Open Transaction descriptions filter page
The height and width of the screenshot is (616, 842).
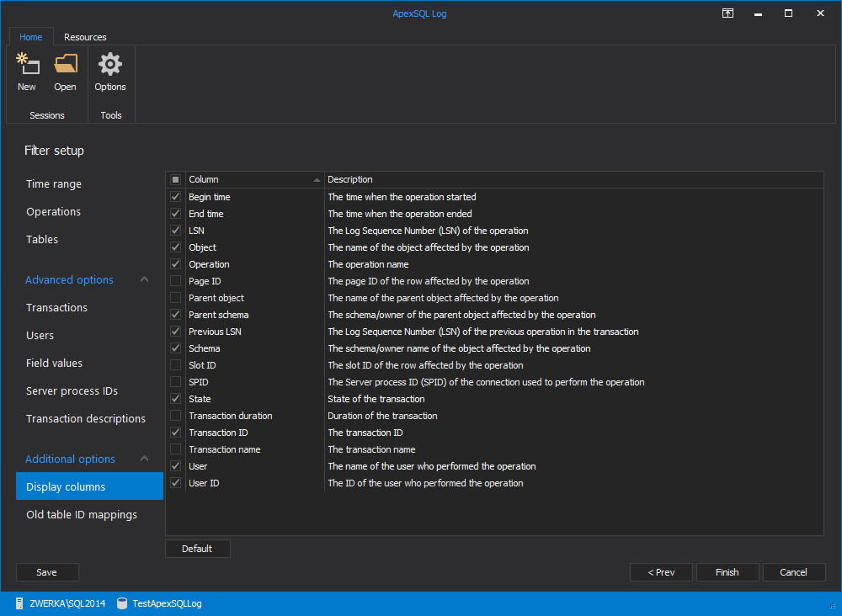86,418
